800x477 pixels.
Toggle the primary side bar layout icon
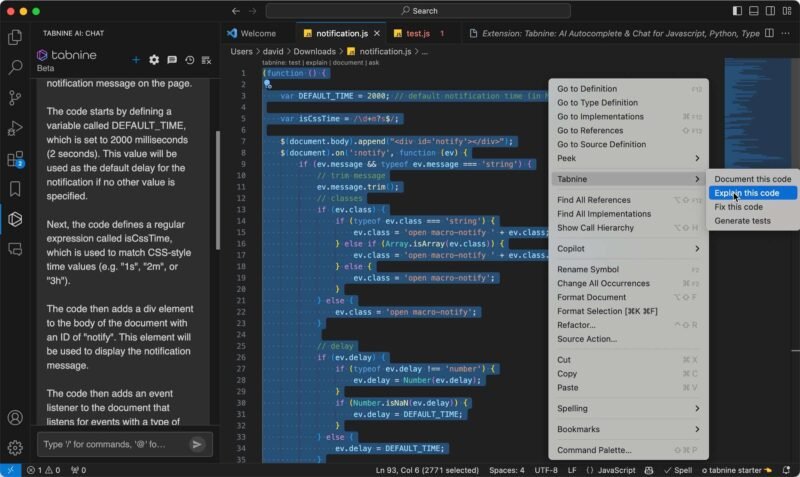(x=737, y=11)
